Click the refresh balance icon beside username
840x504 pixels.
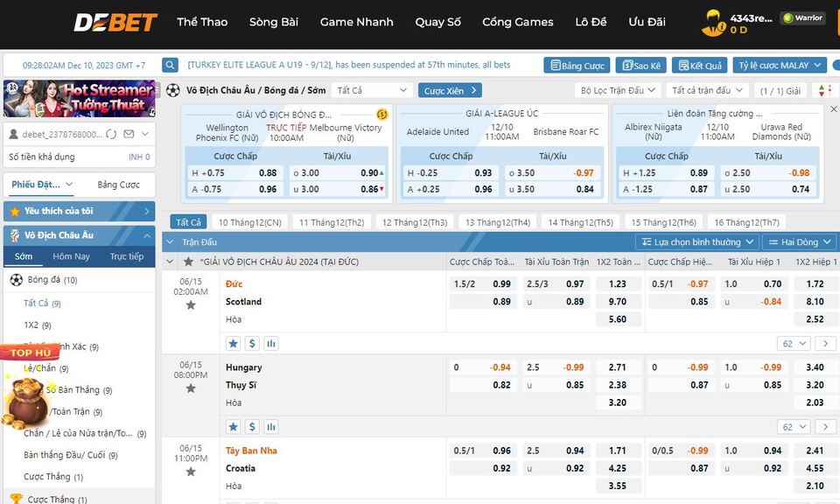[x=111, y=134]
